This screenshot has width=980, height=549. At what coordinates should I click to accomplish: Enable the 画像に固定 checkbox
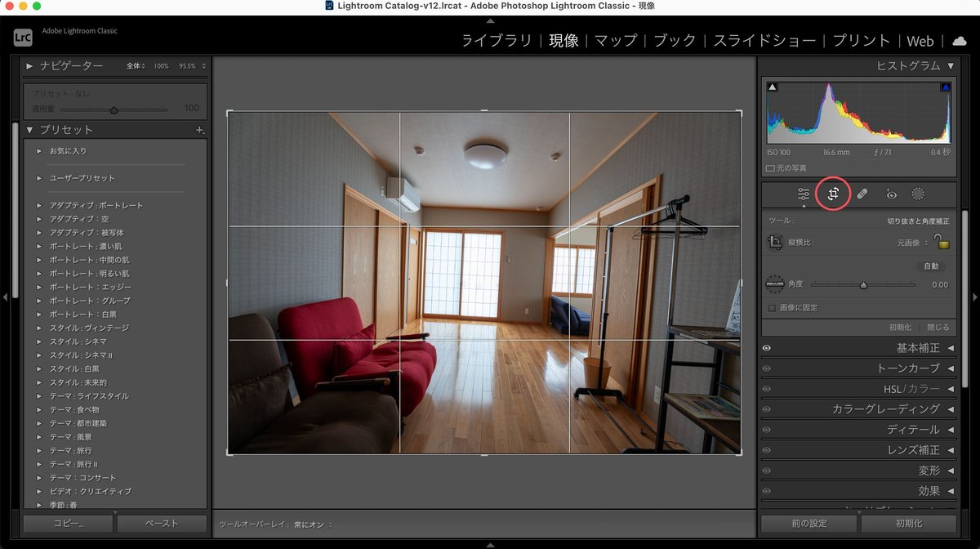click(772, 308)
